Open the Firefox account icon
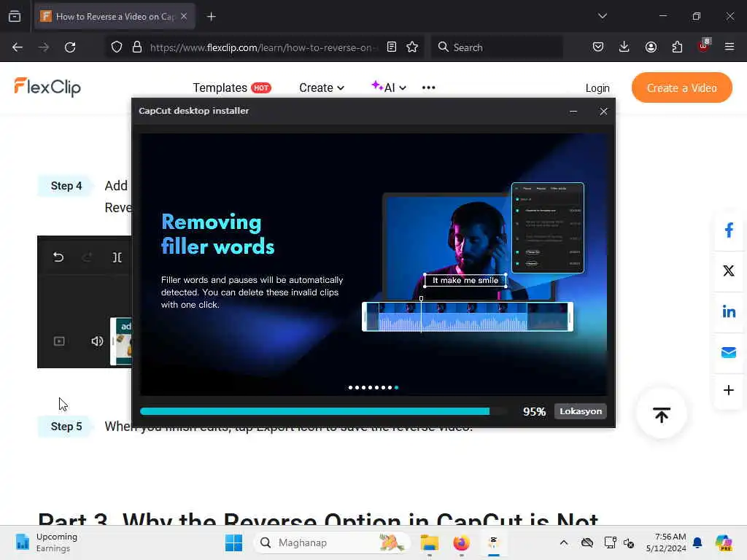 point(651,47)
